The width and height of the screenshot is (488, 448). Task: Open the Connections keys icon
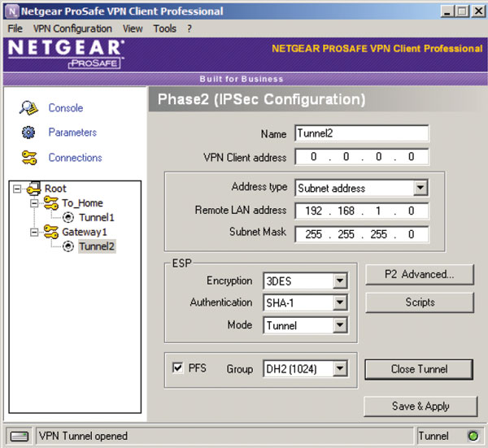[29, 158]
